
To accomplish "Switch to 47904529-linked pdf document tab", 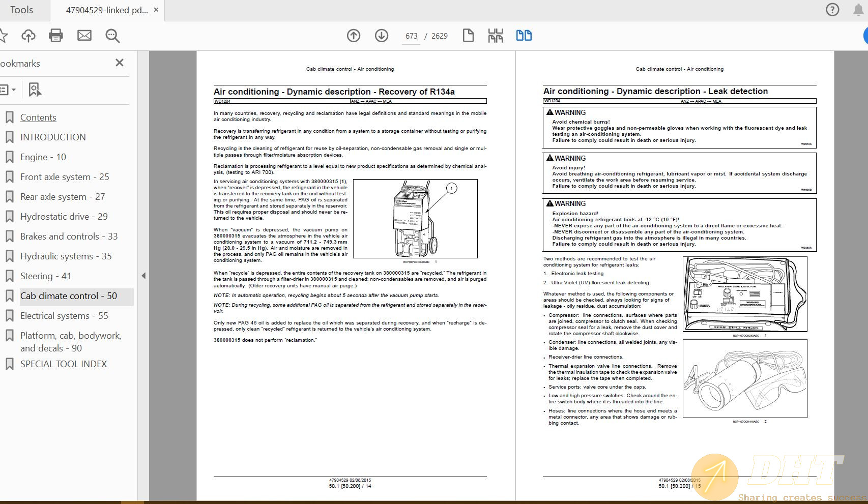I will click(107, 10).
